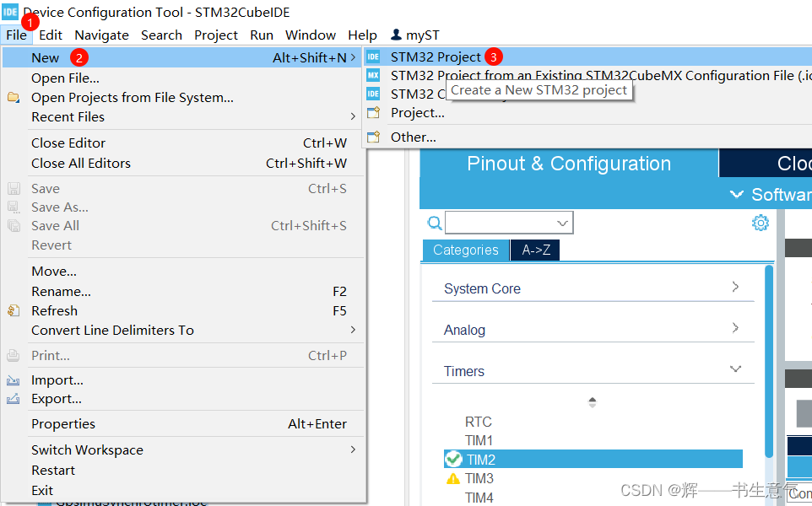Open the Search menu
The width and height of the screenshot is (812, 506).
point(161,35)
